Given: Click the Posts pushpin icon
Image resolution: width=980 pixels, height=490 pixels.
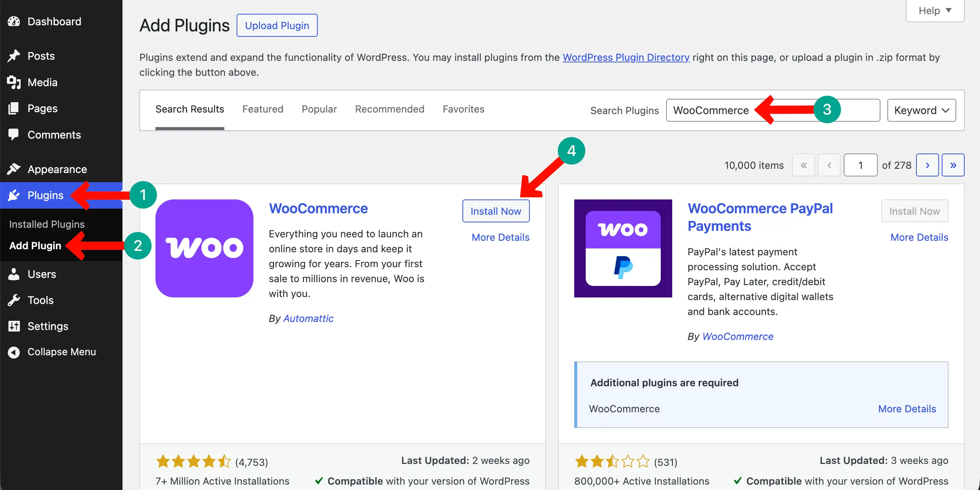Looking at the screenshot, I should (x=14, y=56).
